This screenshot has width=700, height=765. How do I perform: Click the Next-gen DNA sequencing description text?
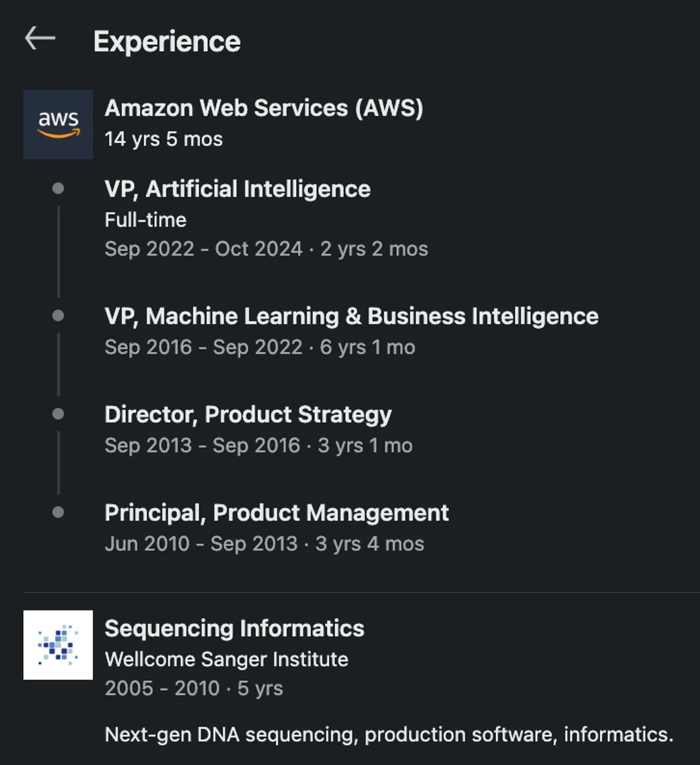tap(388, 734)
